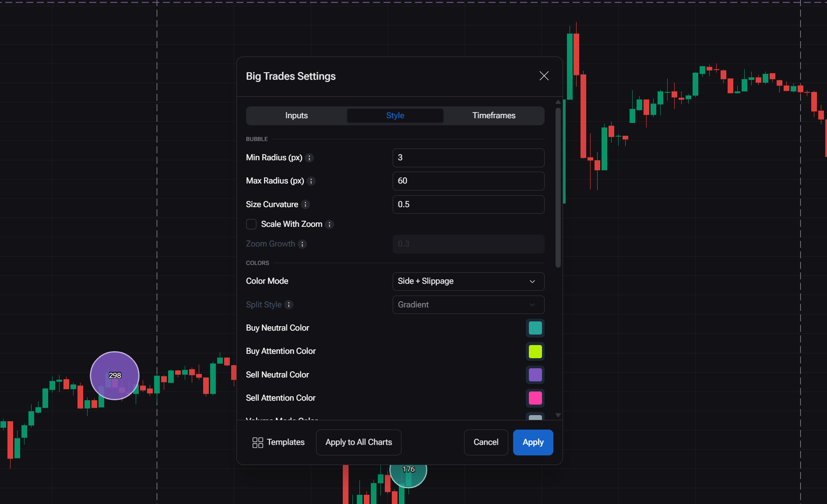This screenshot has width=827, height=504.
Task: Select the purple 298 trade bubble on chart
Action: tap(115, 376)
